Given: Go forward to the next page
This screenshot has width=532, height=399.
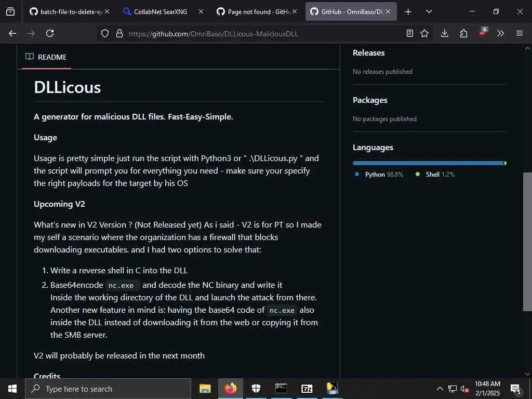Looking at the screenshot, I should pos(31,33).
